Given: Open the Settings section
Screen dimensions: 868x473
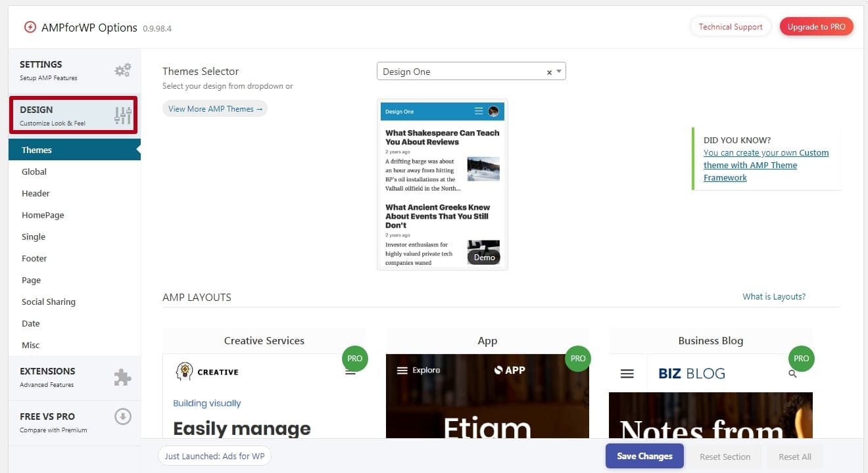Looking at the screenshot, I should tap(74, 70).
